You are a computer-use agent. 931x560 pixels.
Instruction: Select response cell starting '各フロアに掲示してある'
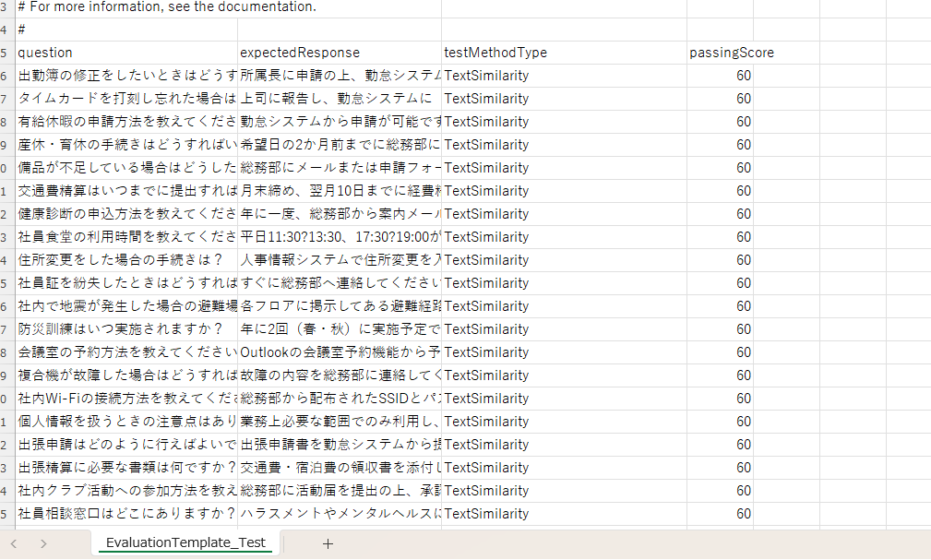click(x=340, y=306)
